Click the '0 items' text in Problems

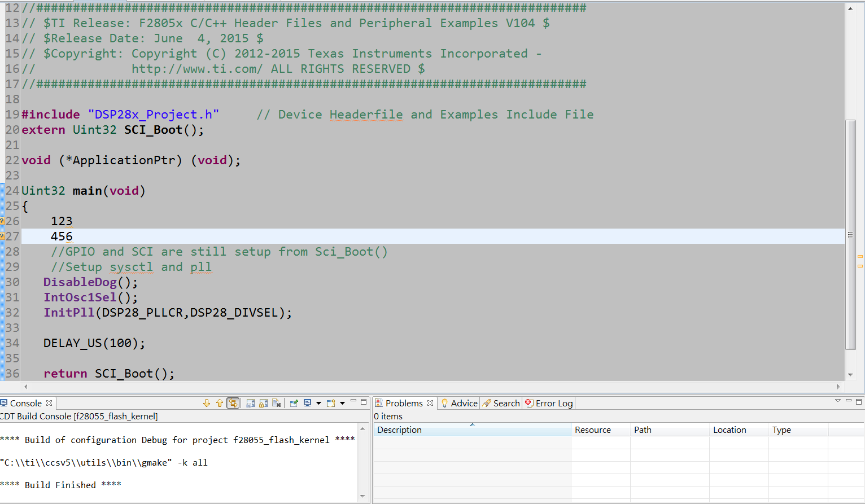[x=388, y=417]
